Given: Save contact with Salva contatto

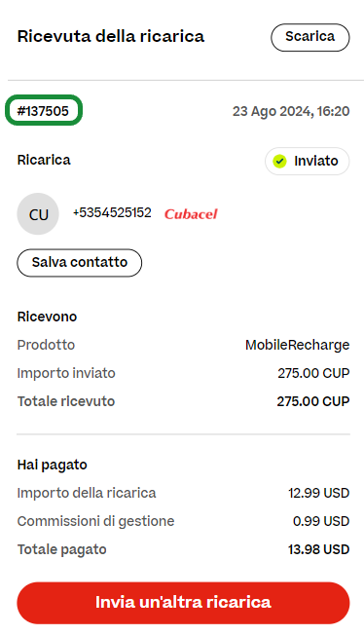Looking at the screenshot, I should click(x=80, y=263).
